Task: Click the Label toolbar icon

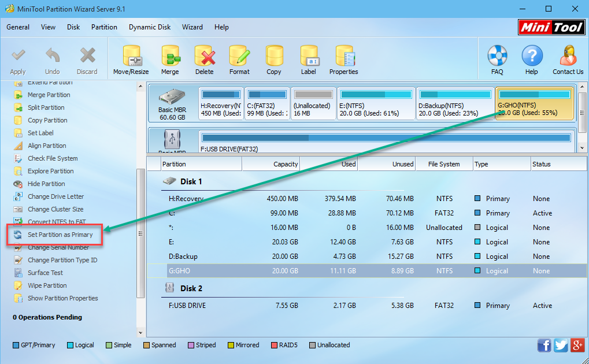Action: [x=309, y=56]
